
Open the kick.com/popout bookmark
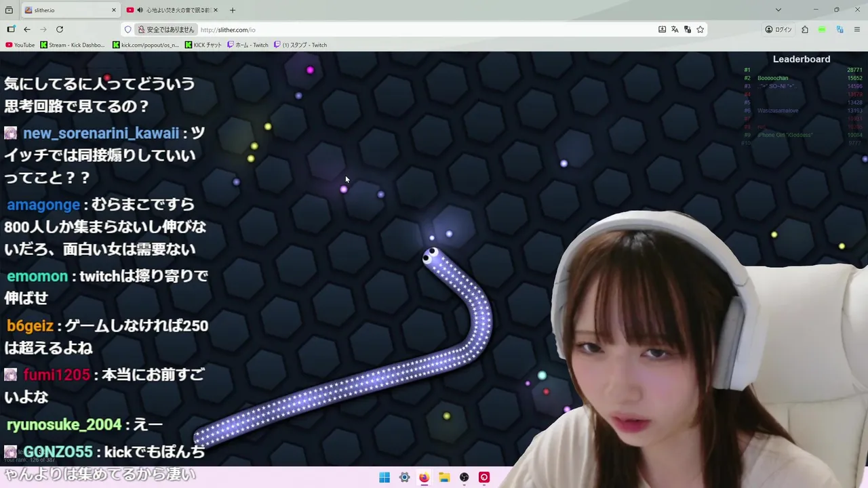(146, 45)
